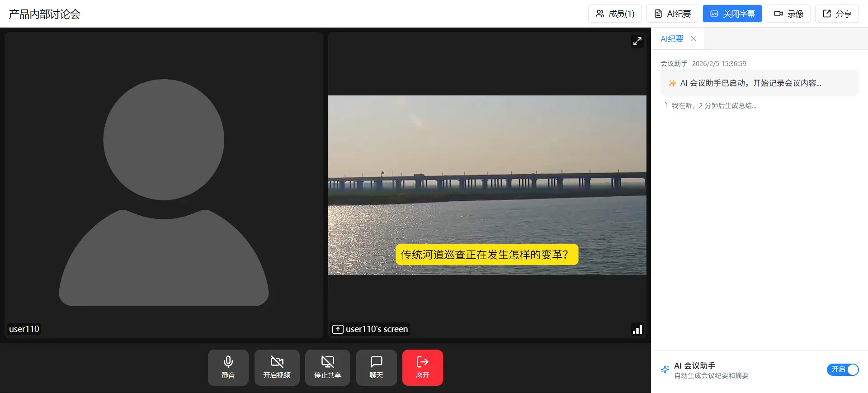This screenshot has height=393, width=868.
Task: Check the network signal strength icon
Action: pos(637,329)
